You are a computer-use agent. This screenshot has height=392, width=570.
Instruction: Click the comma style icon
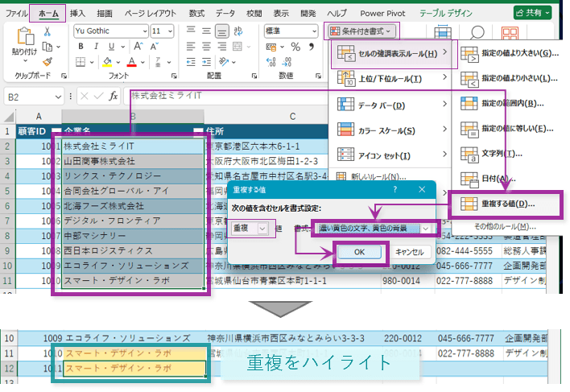(x=312, y=47)
